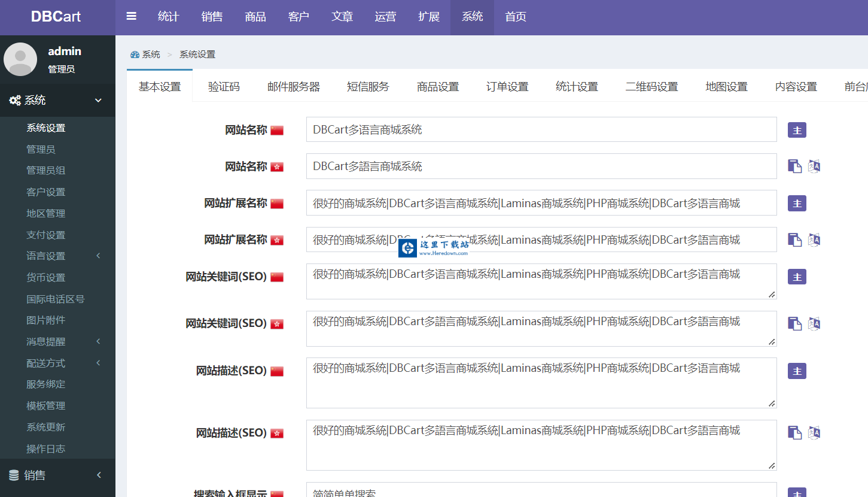Image resolution: width=868 pixels, height=497 pixels.
Task: Click the translate icon beside the traditional 网站描述(SEO) field
Action: (x=814, y=432)
